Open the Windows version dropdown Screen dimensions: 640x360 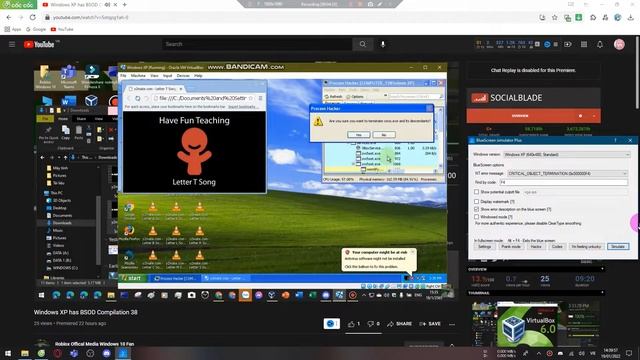coord(567,155)
